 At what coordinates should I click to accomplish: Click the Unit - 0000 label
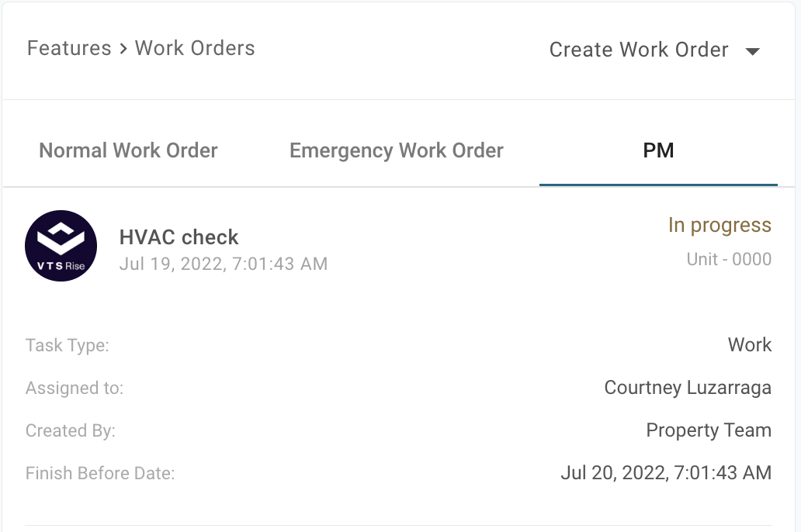pos(729,259)
